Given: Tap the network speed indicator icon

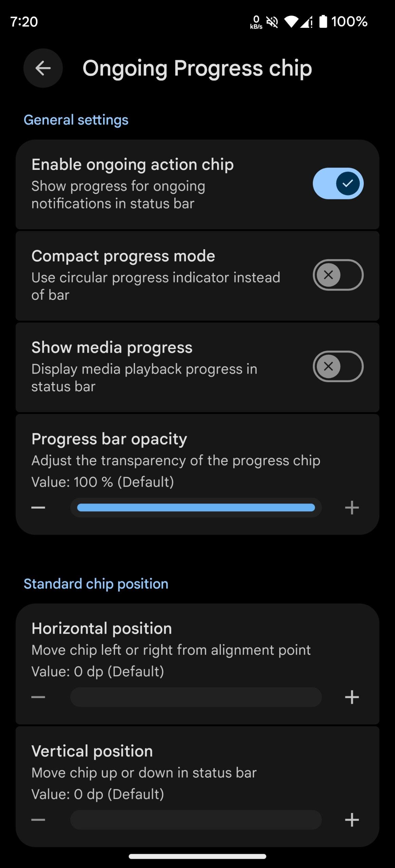Looking at the screenshot, I should coord(256,22).
